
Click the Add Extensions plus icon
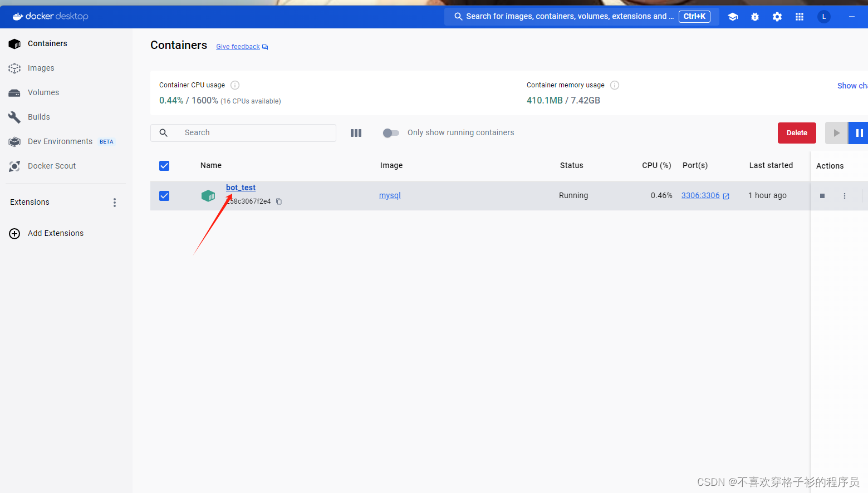[x=14, y=234]
